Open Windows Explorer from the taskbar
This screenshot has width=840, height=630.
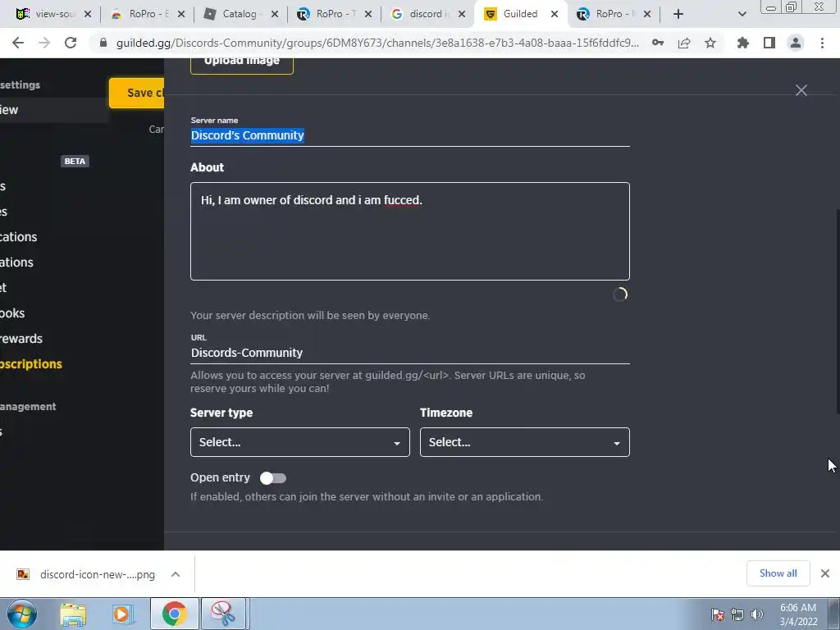[x=73, y=614]
